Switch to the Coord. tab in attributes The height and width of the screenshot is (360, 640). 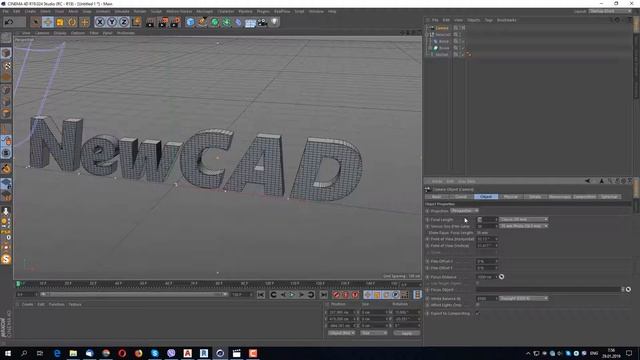pyautogui.click(x=461, y=197)
